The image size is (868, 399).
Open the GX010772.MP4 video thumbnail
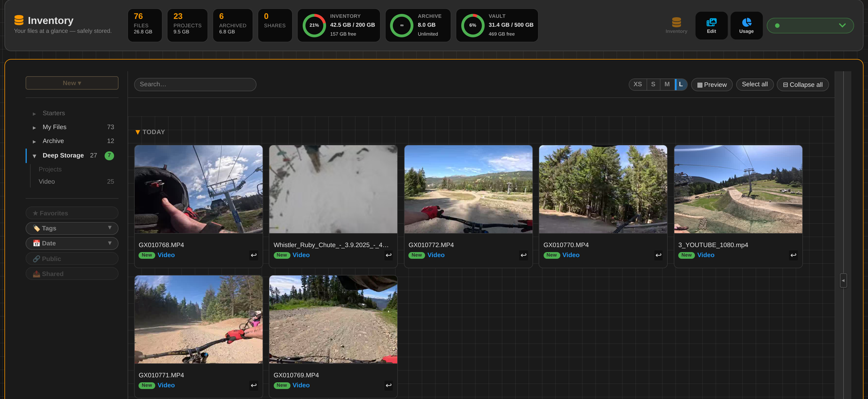tap(468, 189)
